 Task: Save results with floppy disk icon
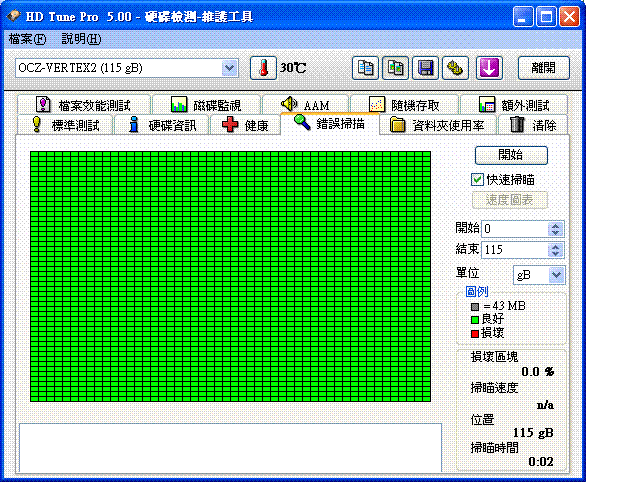click(x=425, y=68)
